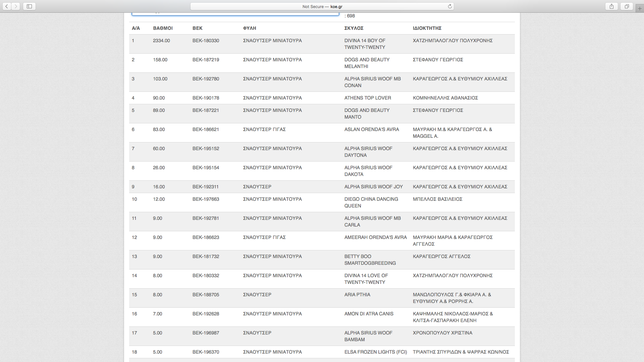Select dog DIVINA 14 BOY OF TWENTY-TWENTY

(365, 44)
